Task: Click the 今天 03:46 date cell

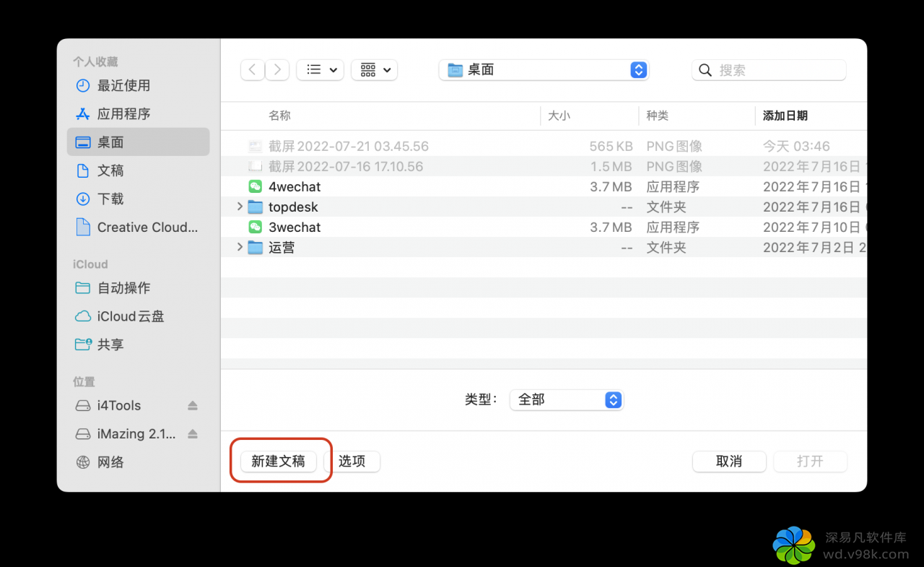Action: tap(796, 146)
